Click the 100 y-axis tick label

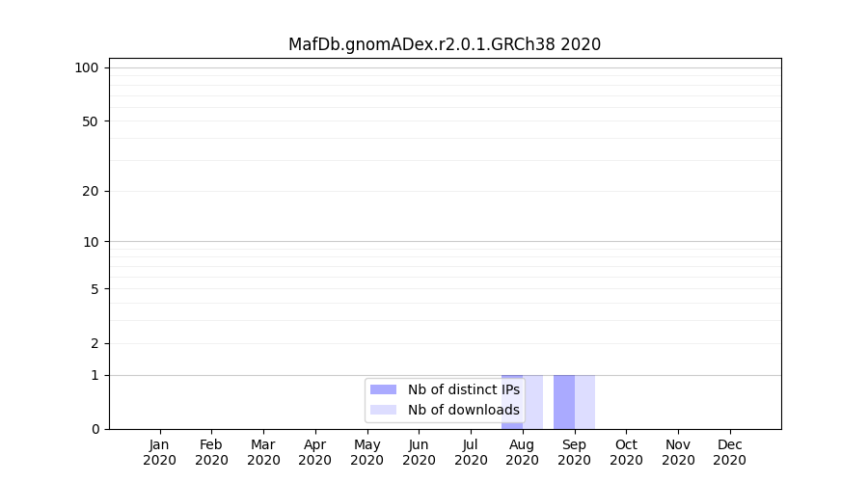[x=87, y=67]
